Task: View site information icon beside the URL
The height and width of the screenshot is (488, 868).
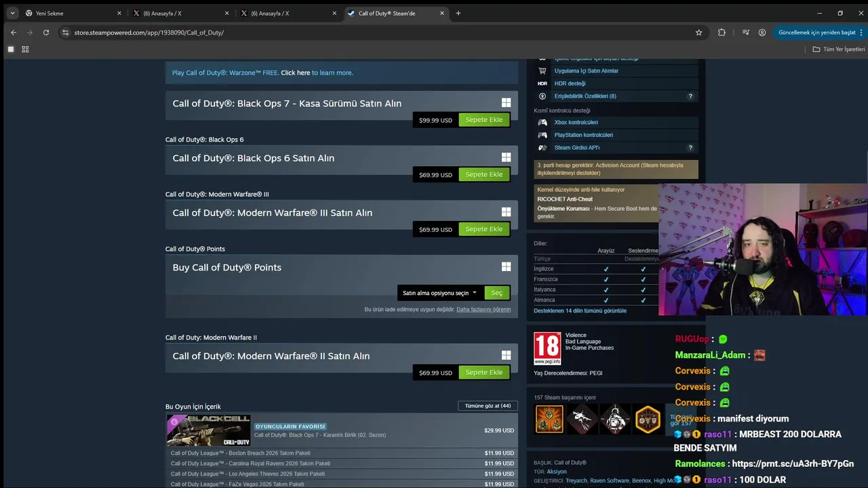Action: tap(65, 33)
